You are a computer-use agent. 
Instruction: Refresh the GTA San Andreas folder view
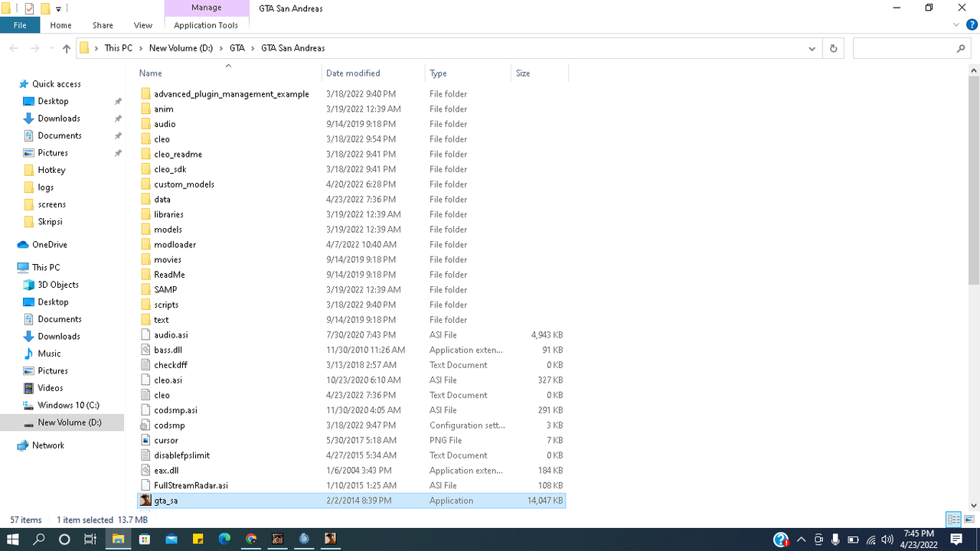coord(834,48)
